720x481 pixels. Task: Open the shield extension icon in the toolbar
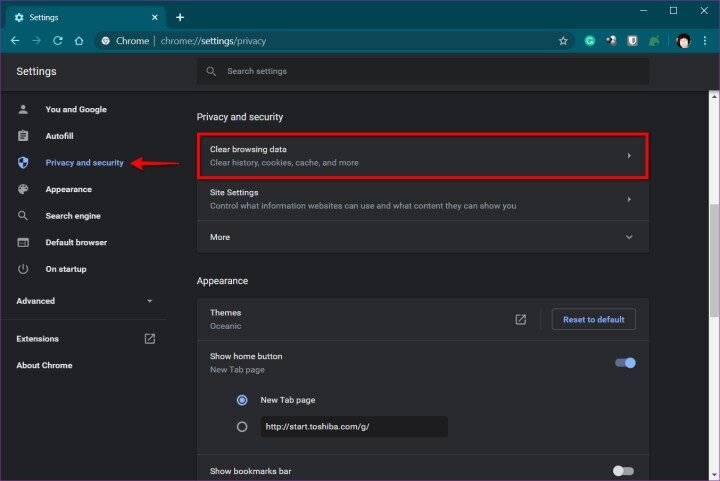tap(632, 41)
